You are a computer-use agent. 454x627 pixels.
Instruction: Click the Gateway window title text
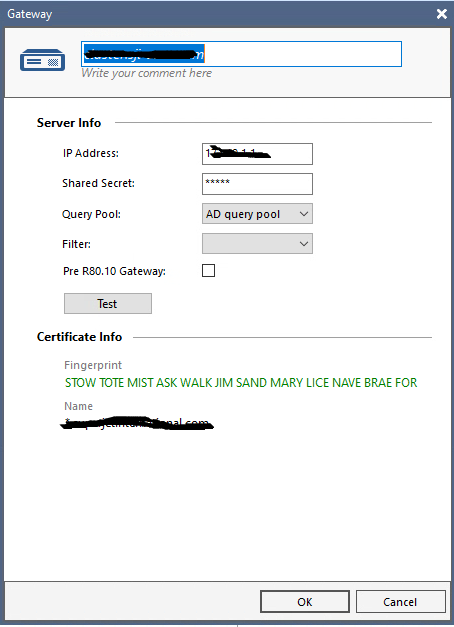pyautogui.click(x=30, y=14)
